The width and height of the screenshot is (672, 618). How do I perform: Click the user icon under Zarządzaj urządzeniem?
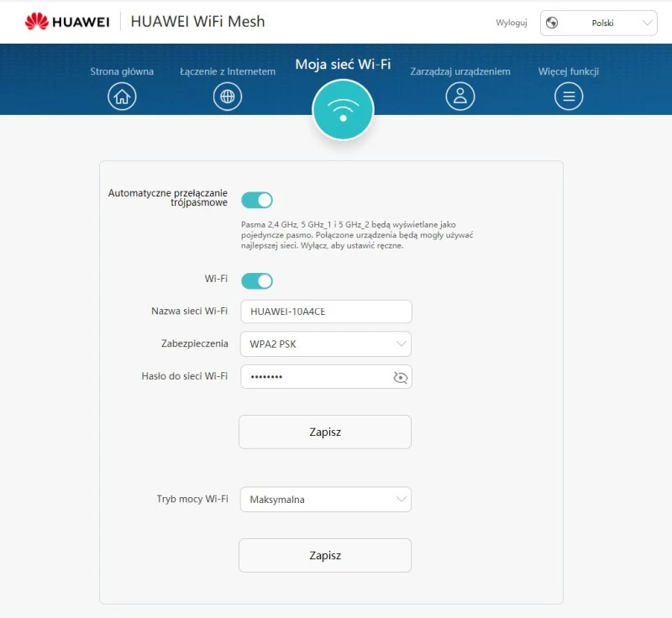pyautogui.click(x=459, y=97)
